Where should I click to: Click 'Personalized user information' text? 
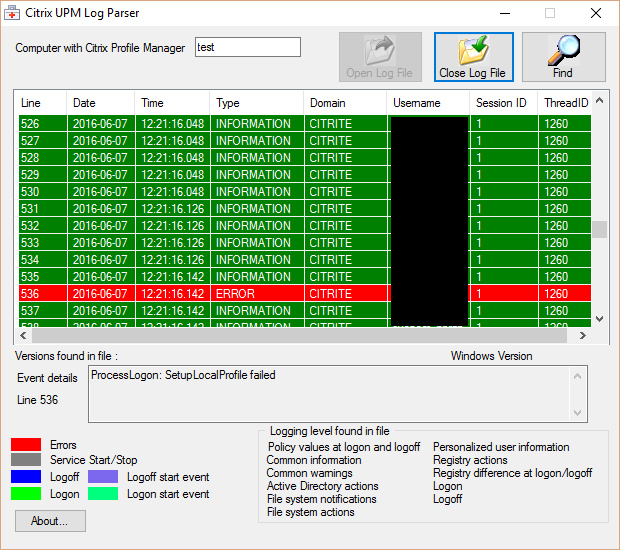tap(501, 447)
